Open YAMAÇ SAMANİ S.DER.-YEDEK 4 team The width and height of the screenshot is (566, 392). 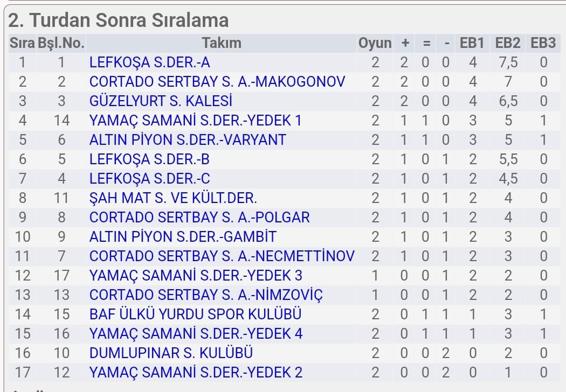click(196, 334)
